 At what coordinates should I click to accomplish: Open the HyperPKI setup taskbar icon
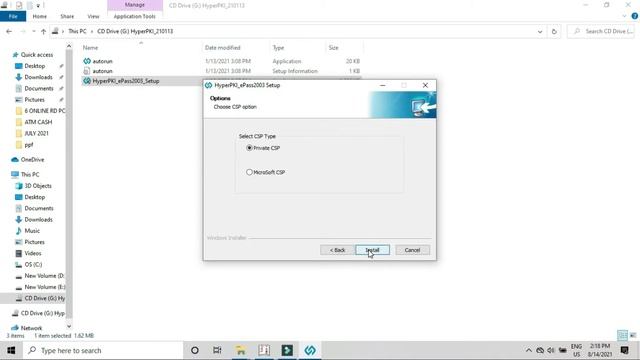point(310,350)
